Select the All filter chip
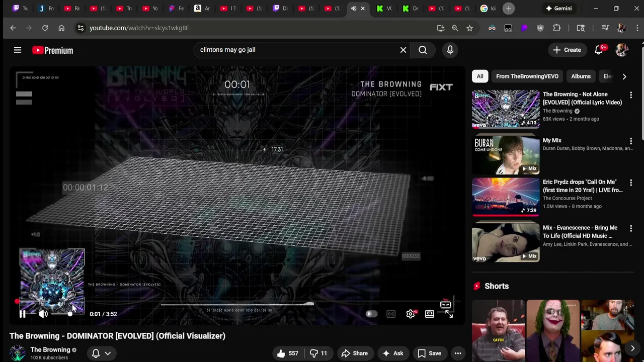The width and height of the screenshot is (644, 362). coord(480,76)
